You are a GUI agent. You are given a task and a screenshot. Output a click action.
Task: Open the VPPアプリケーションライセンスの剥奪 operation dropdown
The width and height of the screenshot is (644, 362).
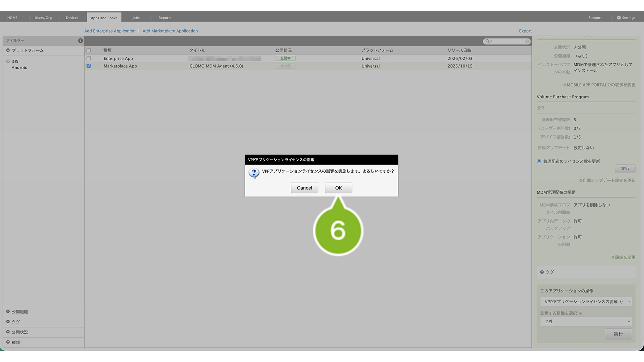586,302
